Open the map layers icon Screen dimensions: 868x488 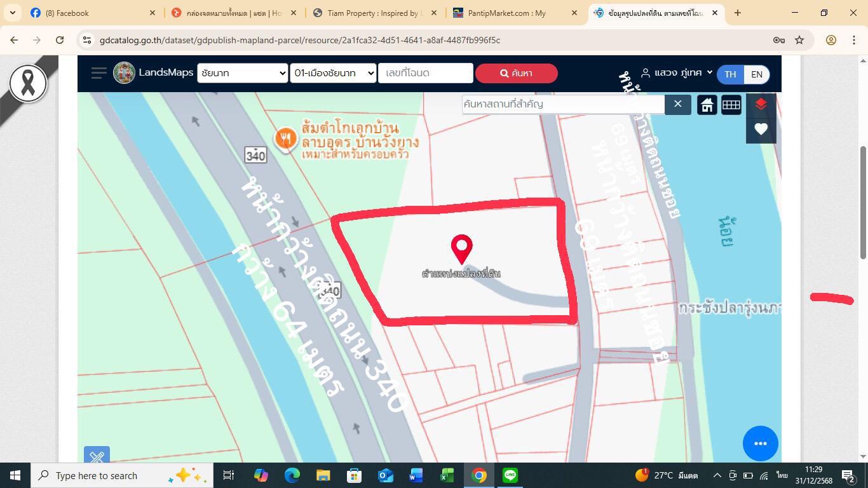tap(761, 105)
